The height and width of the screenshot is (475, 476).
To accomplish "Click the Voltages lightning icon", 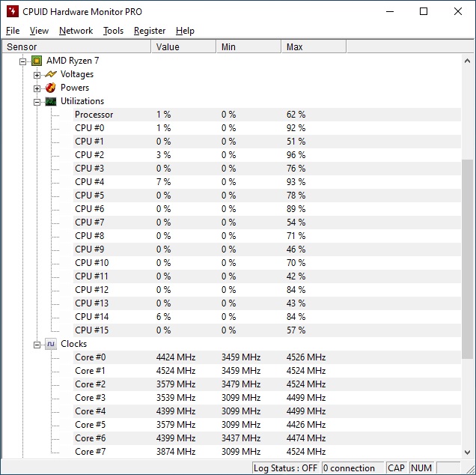I will [x=51, y=74].
